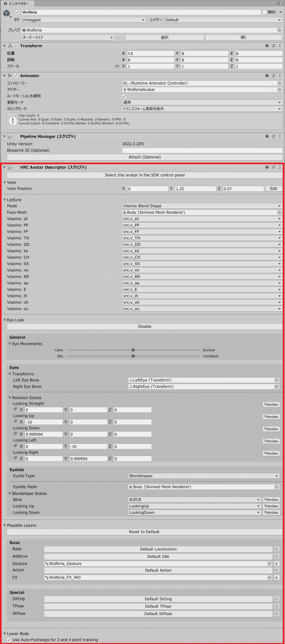Click the Shy–Confident slider handle

pyautogui.click(x=133, y=356)
